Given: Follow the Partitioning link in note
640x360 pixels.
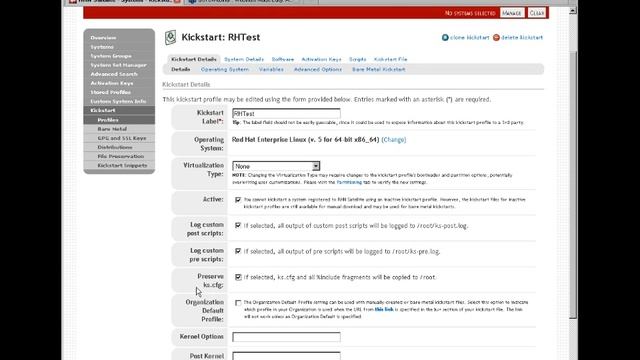Looking at the screenshot, I should pyautogui.click(x=349, y=182).
